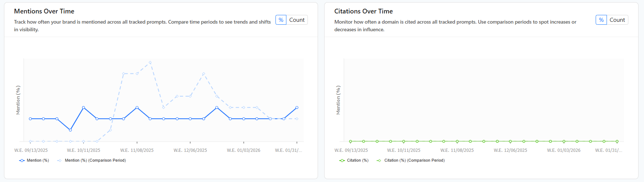This screenshot has height=182, width=644.
Task: Click the Citations Over Time heading
Action: [x=363, y=11]
